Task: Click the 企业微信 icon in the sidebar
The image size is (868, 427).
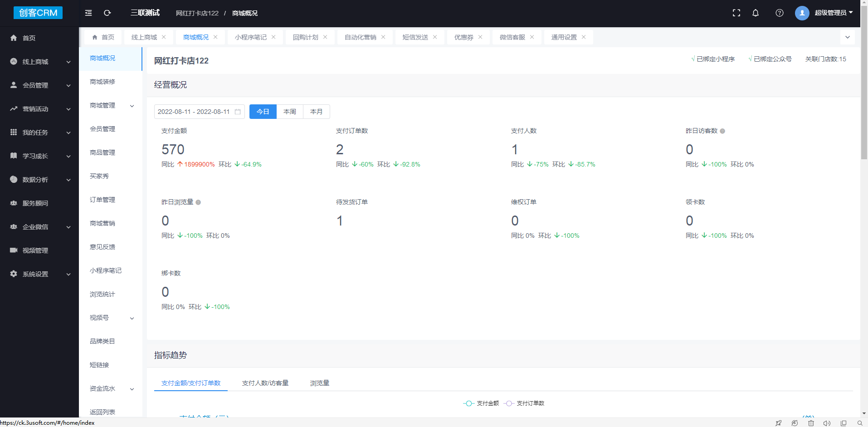Action: tap(14, 226)
